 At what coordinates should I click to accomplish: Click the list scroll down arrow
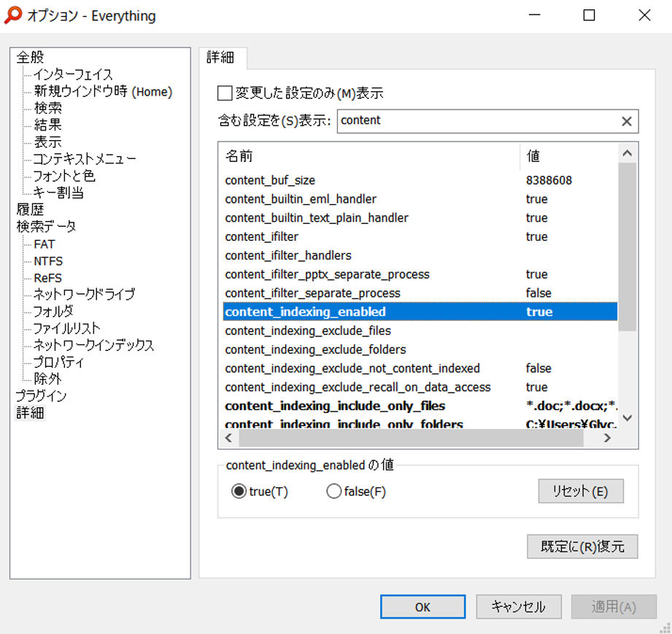point(627,418)
